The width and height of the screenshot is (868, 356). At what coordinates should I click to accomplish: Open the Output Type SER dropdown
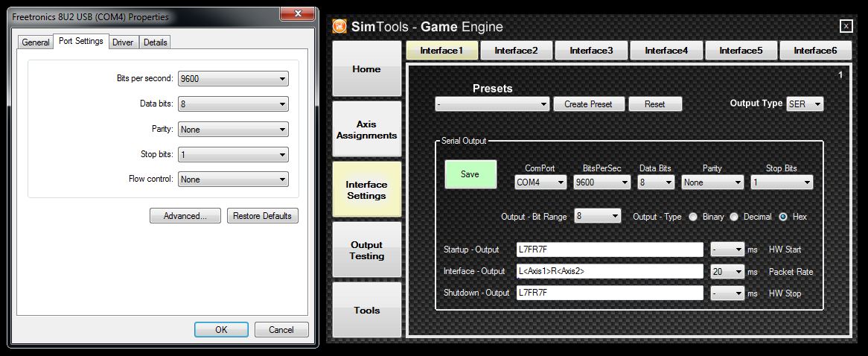(x=805, y=104)
